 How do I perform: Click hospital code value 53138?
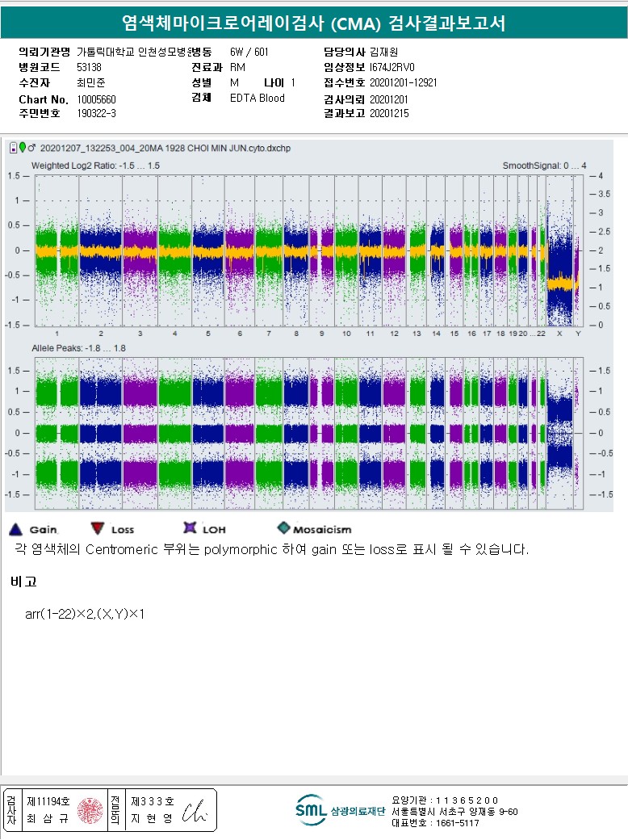pyautogui.click(x=89, y=68)
